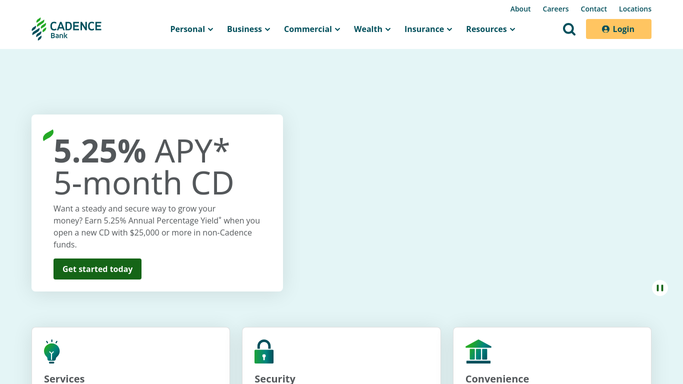Viewport: 683px width, 384px height.
Task: Visit the Locations page
Action: (635, 9)
